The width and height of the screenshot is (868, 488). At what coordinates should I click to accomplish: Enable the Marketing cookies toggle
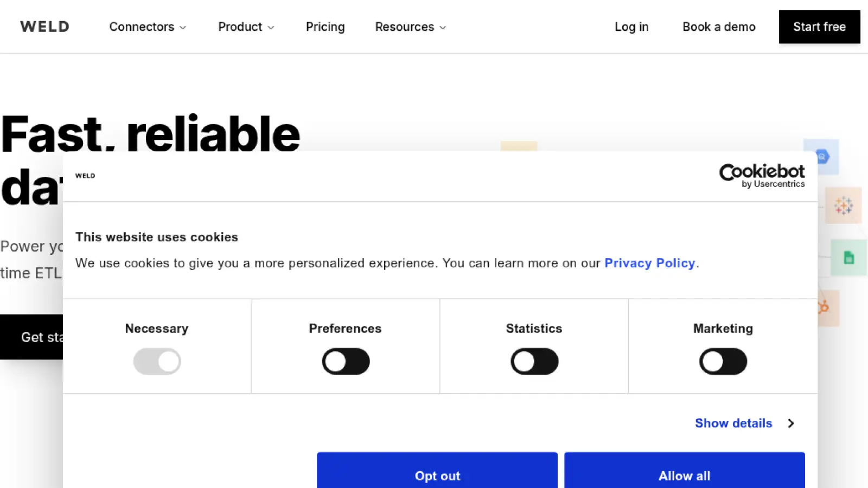(x=723, y=361)
